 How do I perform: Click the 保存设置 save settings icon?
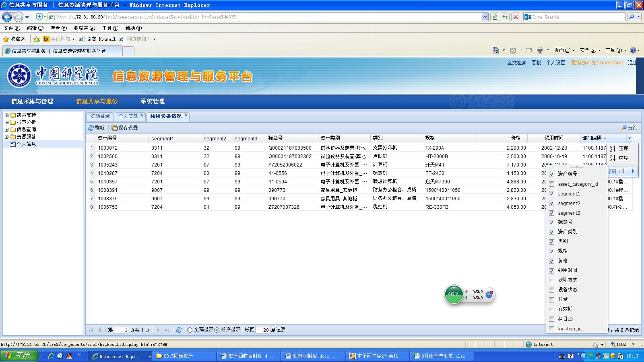click(114, 128)
